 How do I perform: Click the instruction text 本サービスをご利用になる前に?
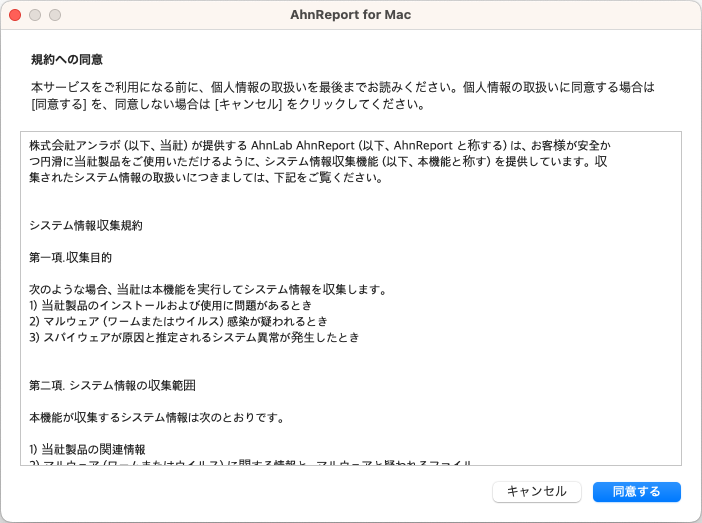[342, 95]
